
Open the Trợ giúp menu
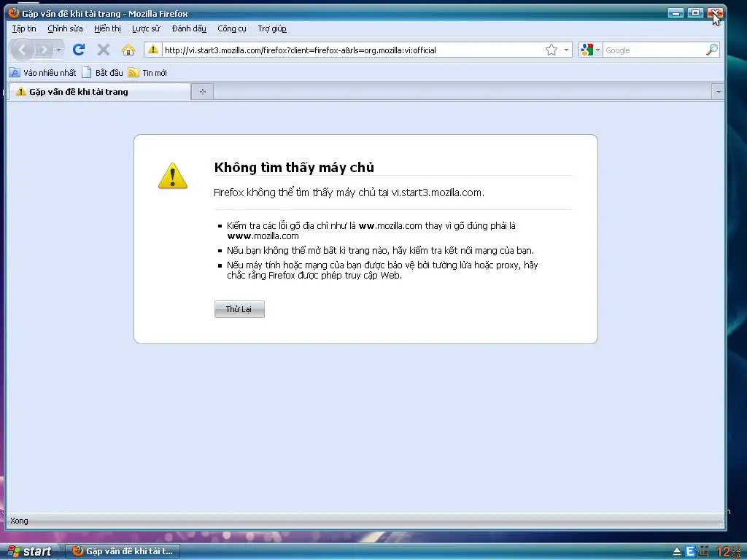(272, 28)
